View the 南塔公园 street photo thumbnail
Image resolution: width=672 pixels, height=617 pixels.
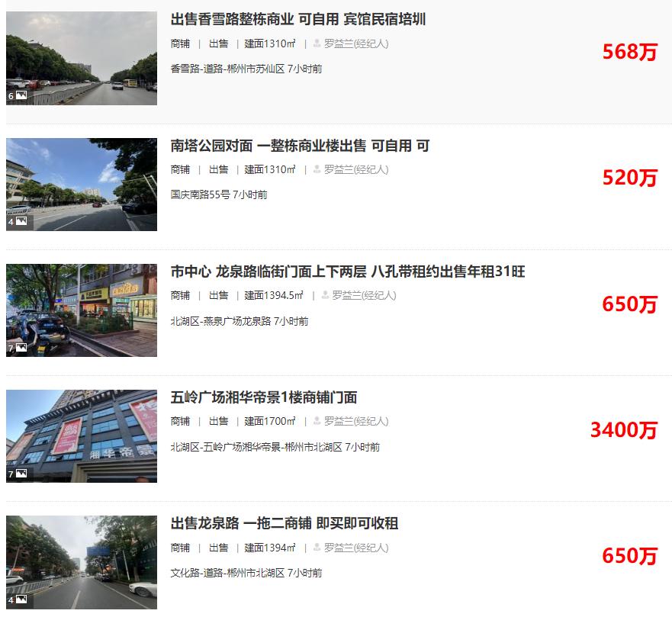pos(82,185)
